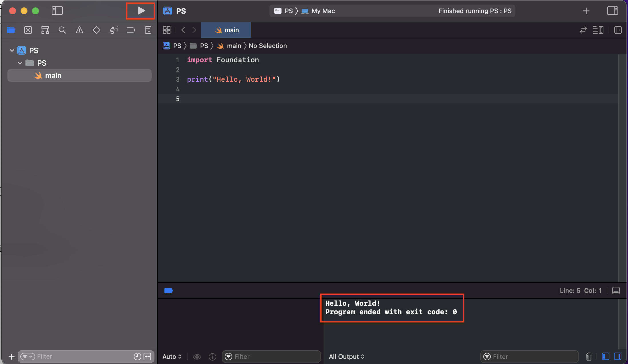Click the Run (play) button

(141, 11)
